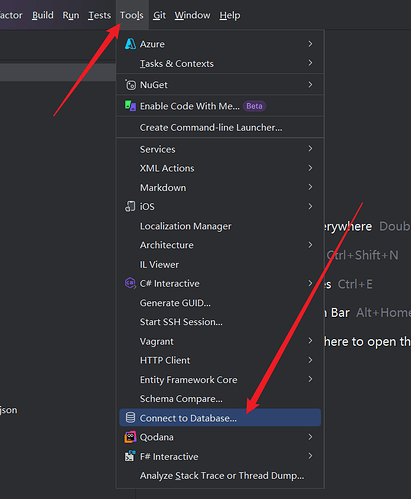Expand the XML Actions submenu arrow
The image size is (411, 499).
[x=310, y=168]
